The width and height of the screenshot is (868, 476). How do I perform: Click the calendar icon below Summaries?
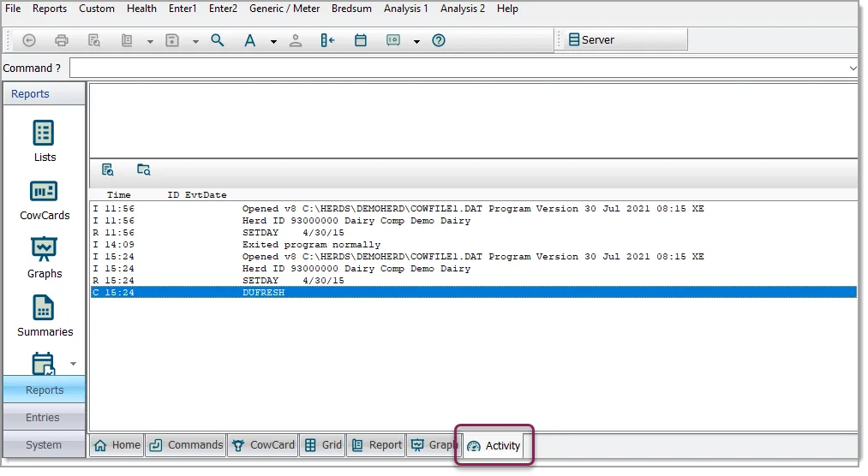click(43, 364)
